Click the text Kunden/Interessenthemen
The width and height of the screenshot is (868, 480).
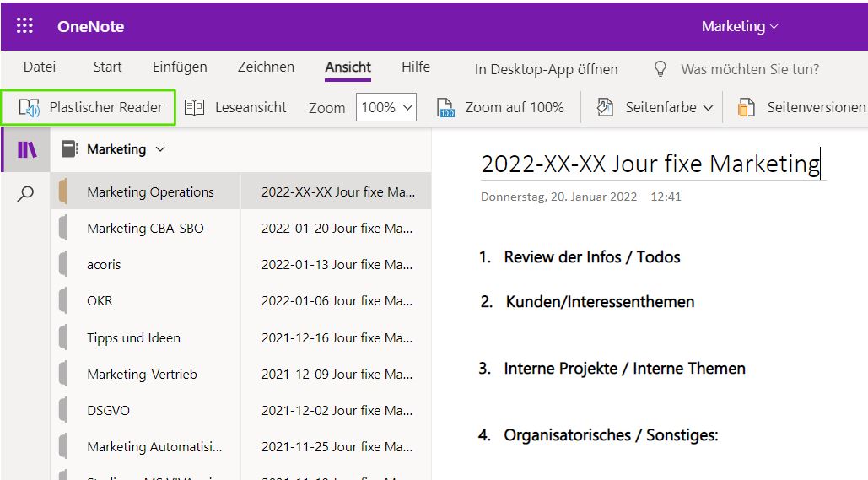[600, 302]
